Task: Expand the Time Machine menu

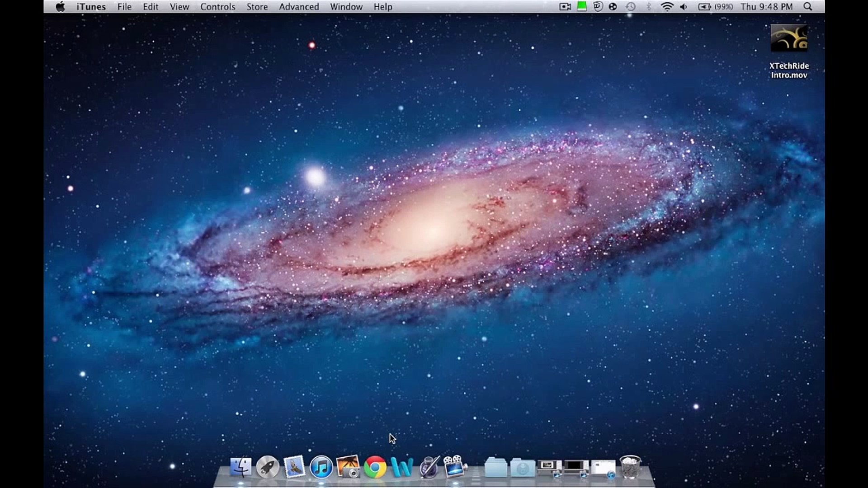Action: coord(631,7)
